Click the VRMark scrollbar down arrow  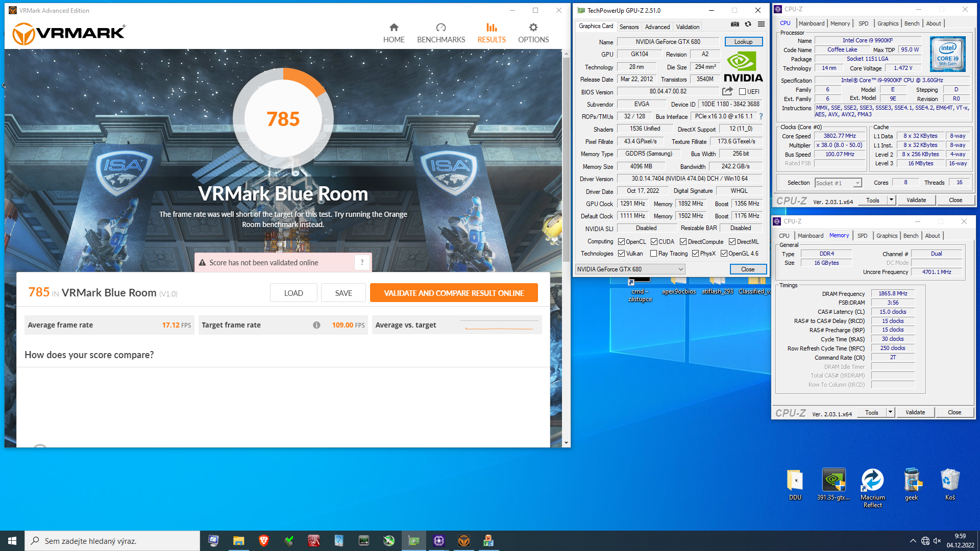[x=566, y=443]
